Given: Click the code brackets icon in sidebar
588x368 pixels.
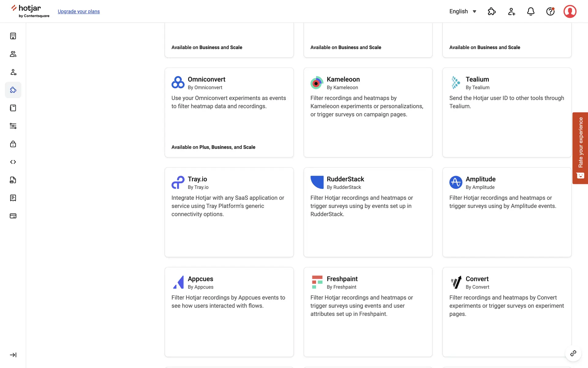Looking at the screenshot, I should [13, 162].
